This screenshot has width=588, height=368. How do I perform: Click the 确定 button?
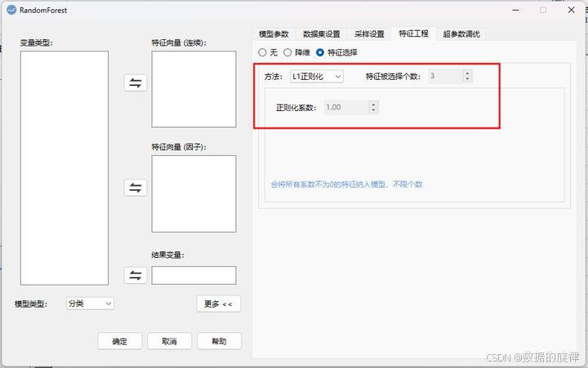pos(120,341)
